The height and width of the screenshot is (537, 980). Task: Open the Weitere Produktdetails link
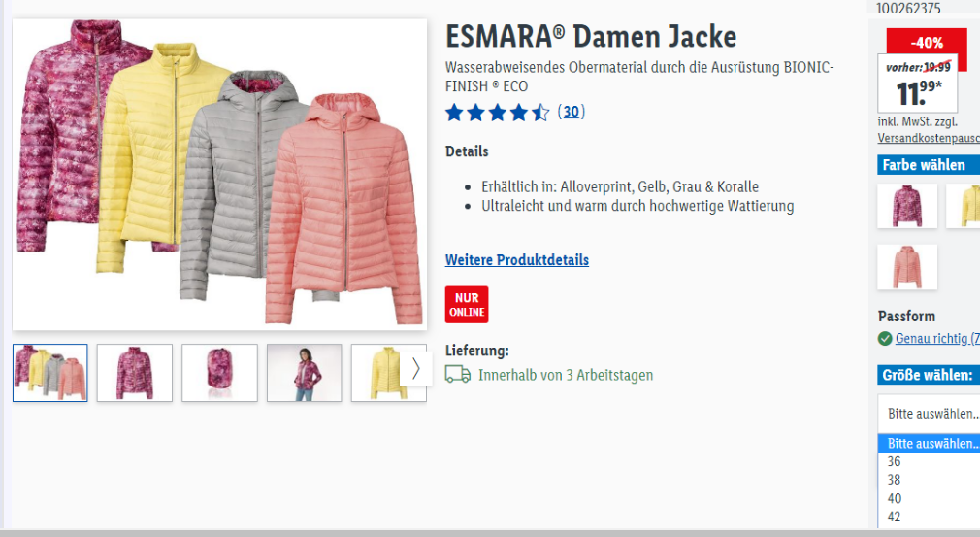(517, 259)
